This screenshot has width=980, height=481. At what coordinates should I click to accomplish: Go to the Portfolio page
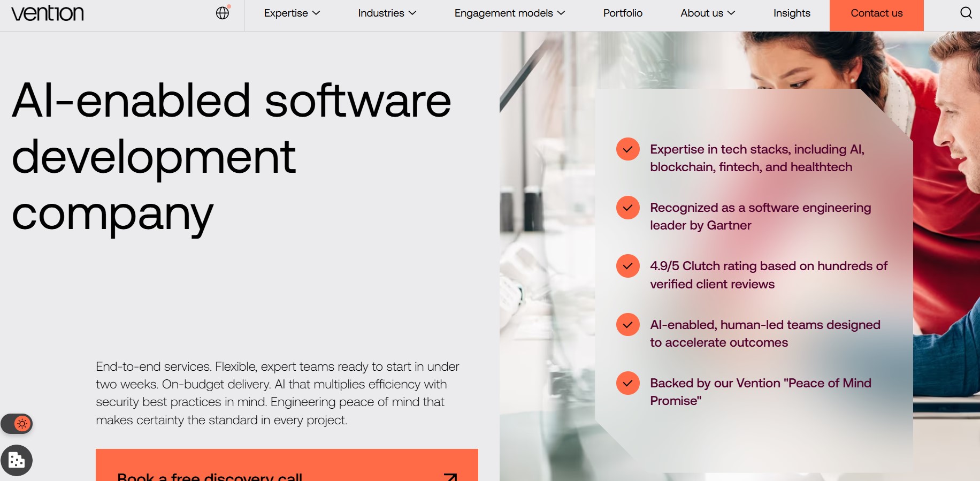point(623,13)
